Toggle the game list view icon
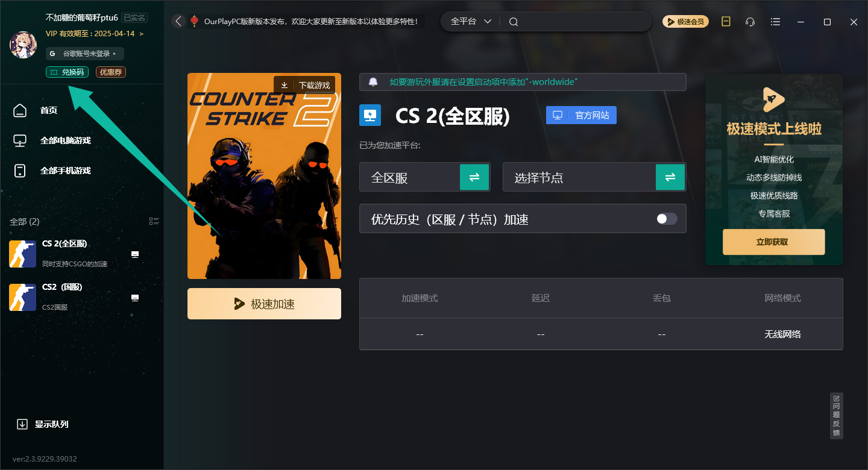The height and width of the screenshot is (470, 868). point(154,221)
